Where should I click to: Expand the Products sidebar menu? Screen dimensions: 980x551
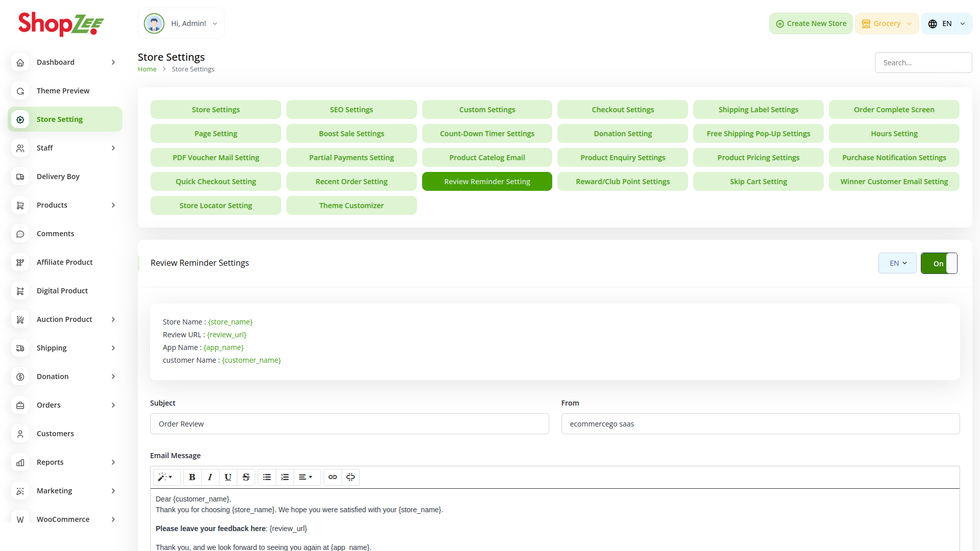click(65, 205)
